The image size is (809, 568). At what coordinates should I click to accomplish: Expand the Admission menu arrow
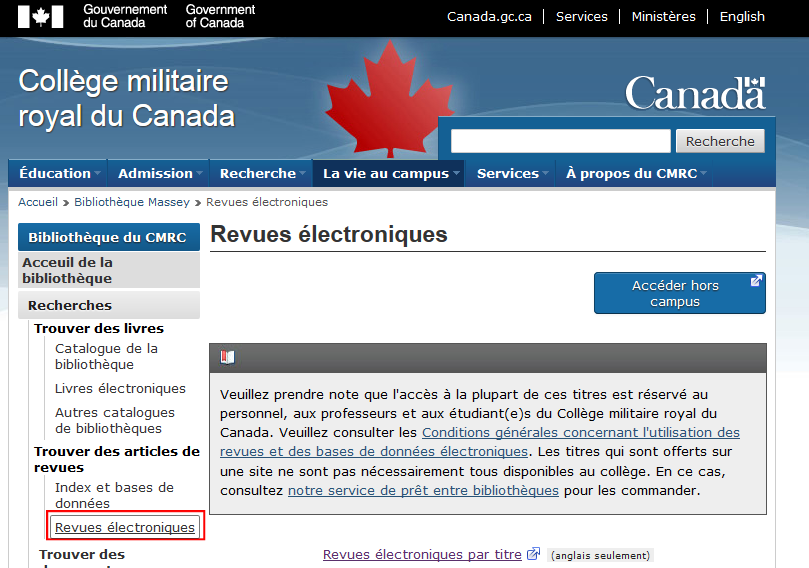[x=199, y=174]
